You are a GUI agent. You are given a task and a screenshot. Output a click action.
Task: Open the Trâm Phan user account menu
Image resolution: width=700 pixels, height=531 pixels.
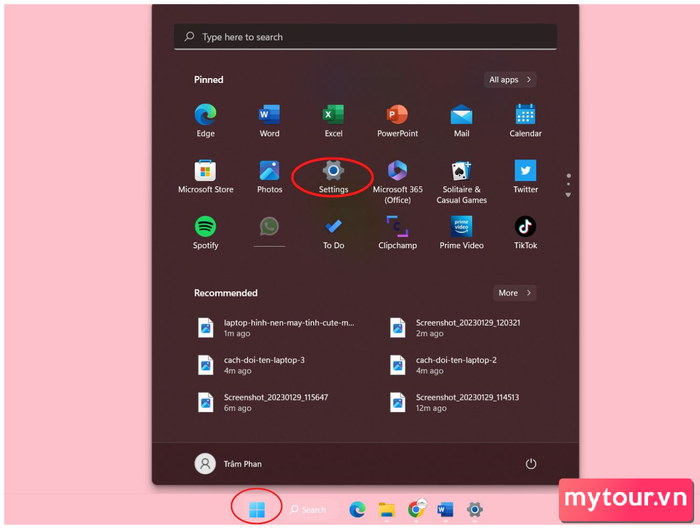point(228,464)
